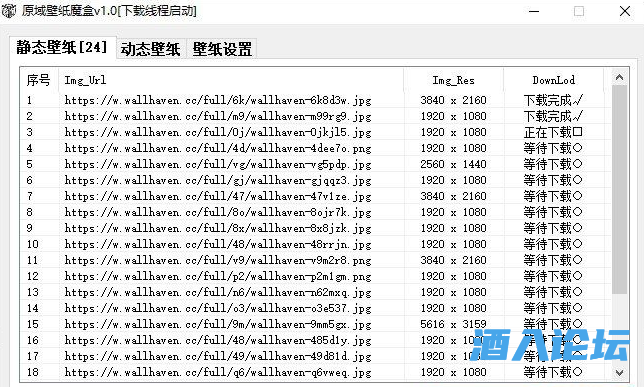This screenshot has height=387, width=644.
Task: Click the app icon in title bar
Action: point(9,11)
